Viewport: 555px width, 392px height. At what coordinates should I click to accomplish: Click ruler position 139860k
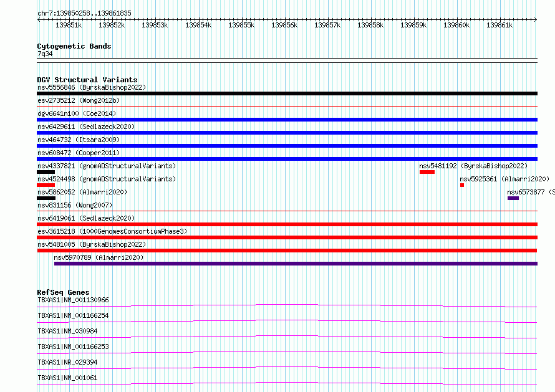click(456, 25)
